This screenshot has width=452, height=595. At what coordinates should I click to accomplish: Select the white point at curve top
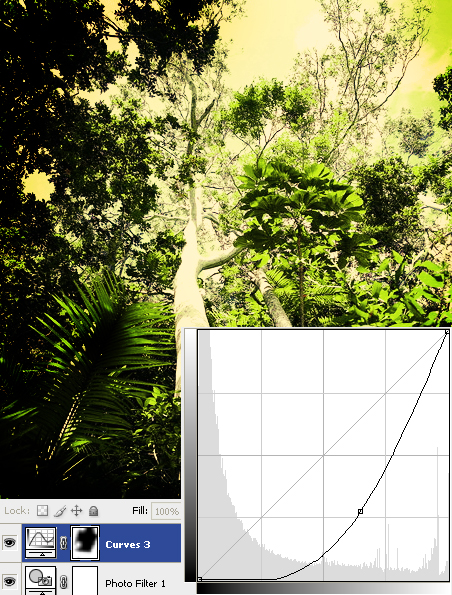[x=447, y=332]
